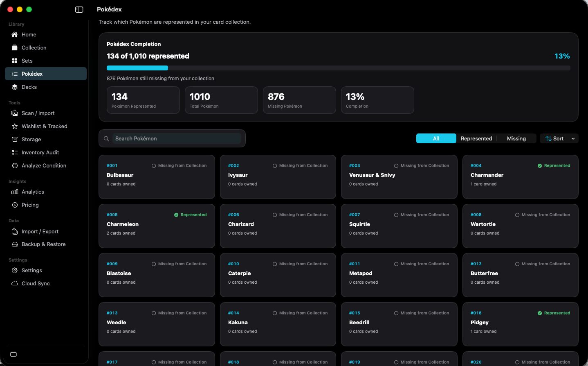Viewport: 588px width, 366px height.
Task: Click "134 of 1,010 represented" heading
Action: (148, 56)
